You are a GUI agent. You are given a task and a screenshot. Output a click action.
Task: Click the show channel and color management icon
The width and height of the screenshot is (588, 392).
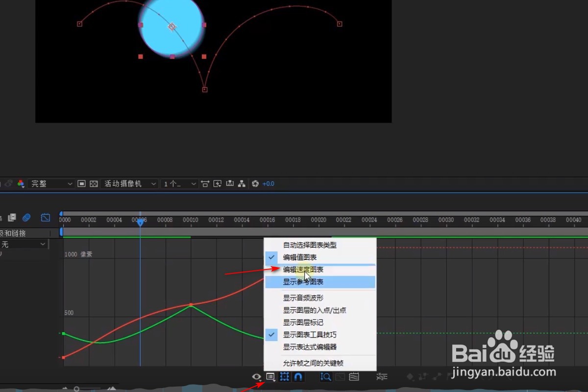point(21,184)
